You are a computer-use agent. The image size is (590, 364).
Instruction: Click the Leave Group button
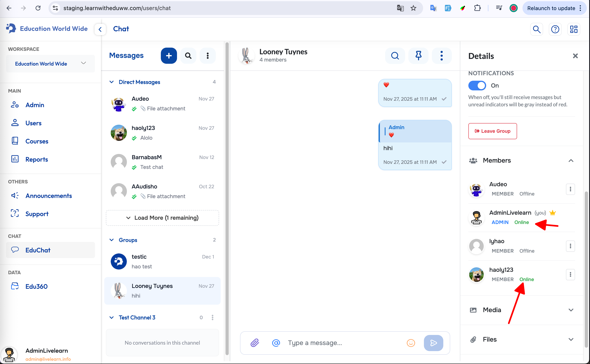point(492,131)
